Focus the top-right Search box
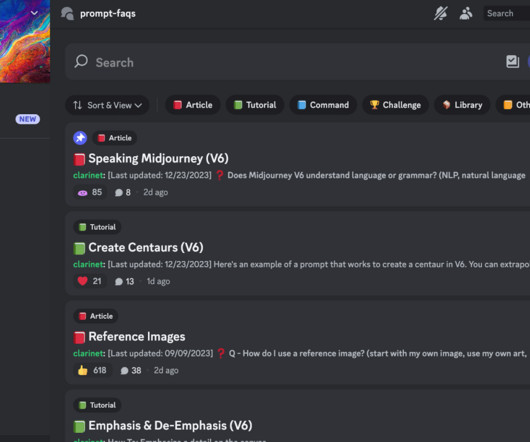The width and height of the screenshot is (530, 442). coord(507,14)
